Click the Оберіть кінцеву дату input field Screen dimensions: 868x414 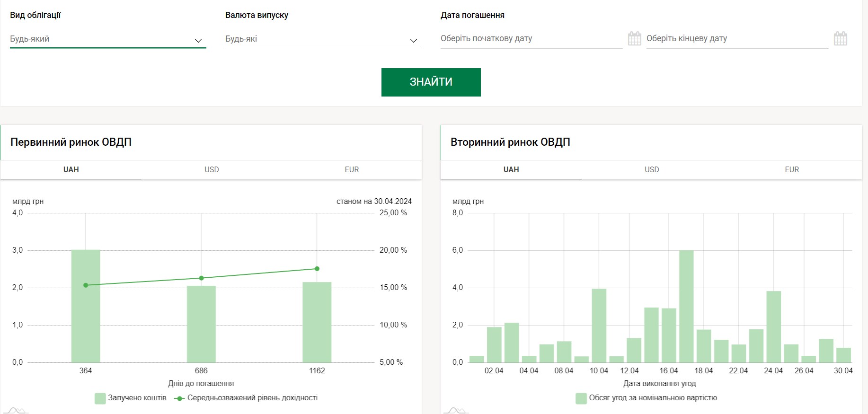coord(736,38)
